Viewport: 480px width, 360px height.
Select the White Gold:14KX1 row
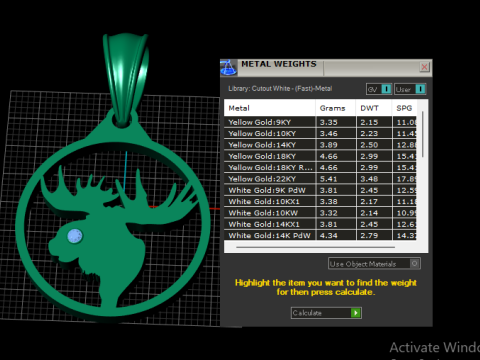pos(320,224)
